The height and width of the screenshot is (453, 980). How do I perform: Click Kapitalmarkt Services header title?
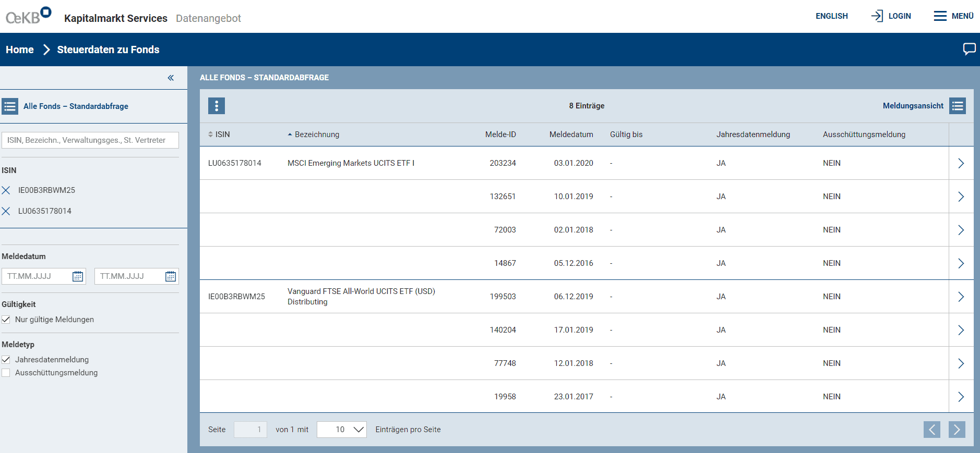pos(116,18)
